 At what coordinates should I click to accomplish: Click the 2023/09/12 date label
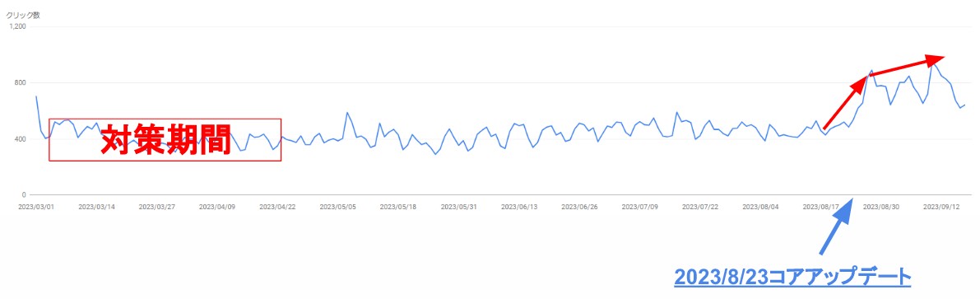[941, 207]
